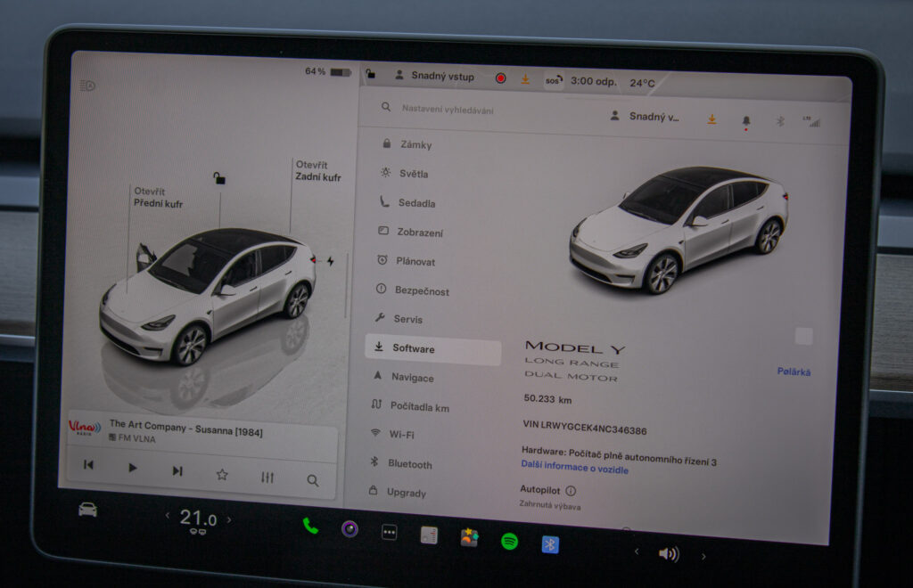Open the Další informace o vozidle link
This screenshot has height=588, width=913.
click(574, 468)
